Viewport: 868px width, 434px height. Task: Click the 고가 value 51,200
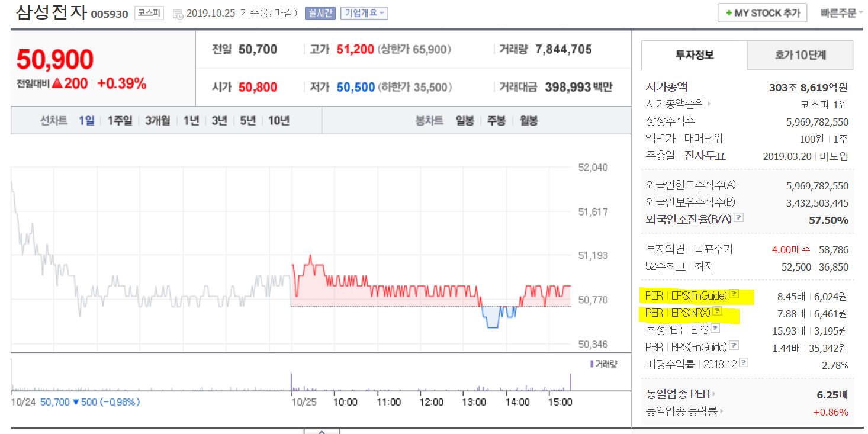point(356,50)
